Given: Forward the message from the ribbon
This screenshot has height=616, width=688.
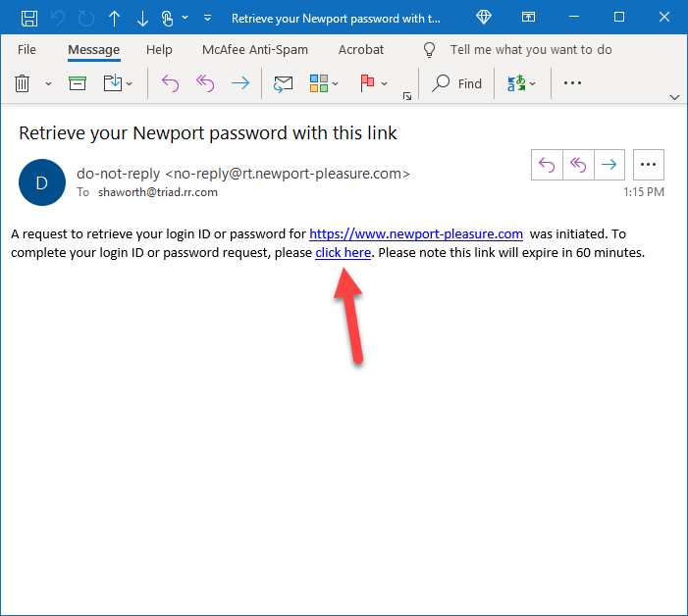Looking at the screenshot, I should [x=240, y=82].
